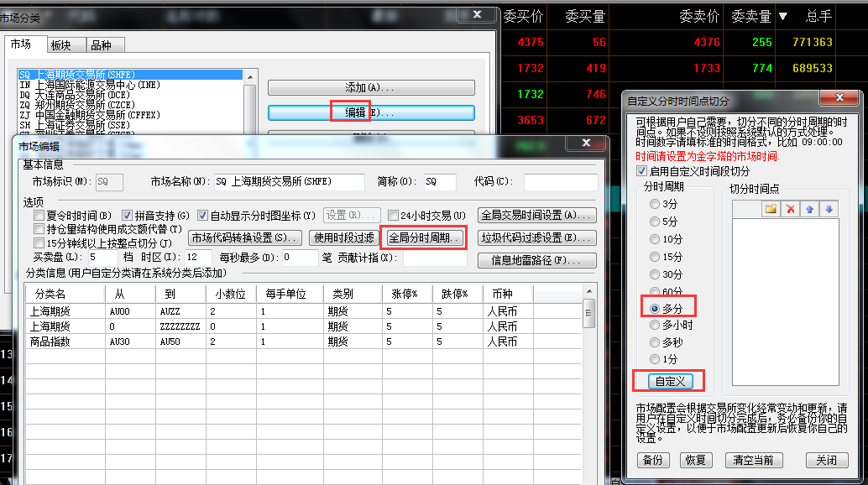Select DQ 大连商品交易所(DCE) list item
The image size is (868, 485).
point(130,95)
